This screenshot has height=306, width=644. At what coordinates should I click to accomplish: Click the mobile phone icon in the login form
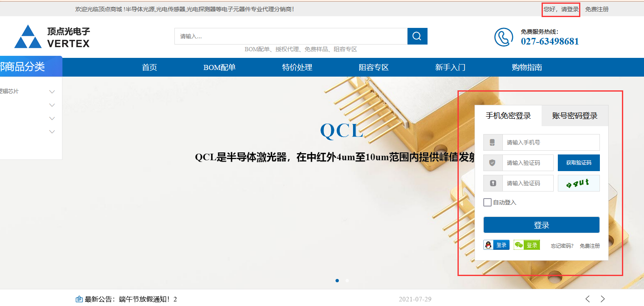[492, 142]
